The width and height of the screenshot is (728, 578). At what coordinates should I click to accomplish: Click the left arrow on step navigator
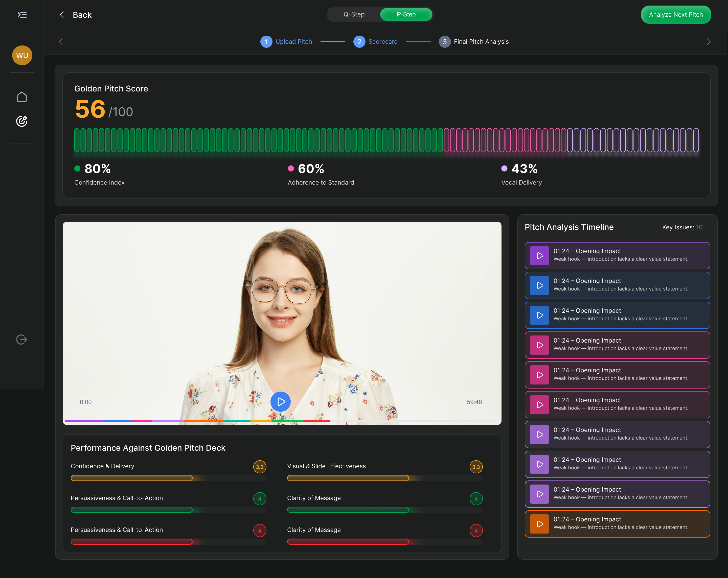tap(61, 41)
